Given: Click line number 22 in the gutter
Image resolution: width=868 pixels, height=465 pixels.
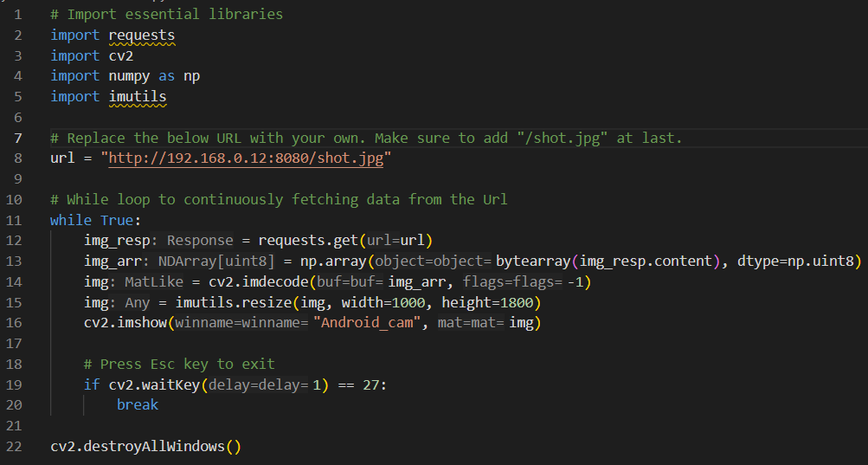Looking at the screenshot, I should point(14,446).
